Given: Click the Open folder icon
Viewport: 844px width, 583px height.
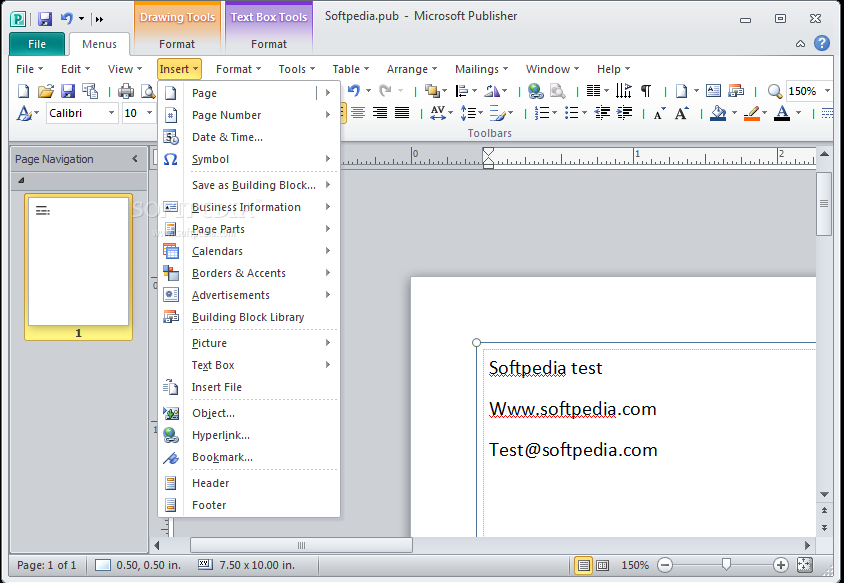Looking at the screenshot, I should point(46,91).
